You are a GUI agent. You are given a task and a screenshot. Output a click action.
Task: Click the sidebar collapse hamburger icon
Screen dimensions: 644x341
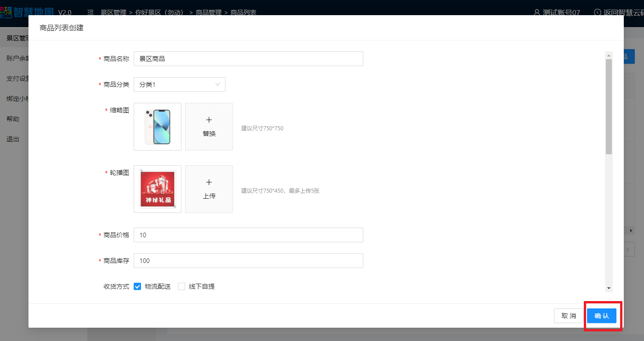(90, 12)
